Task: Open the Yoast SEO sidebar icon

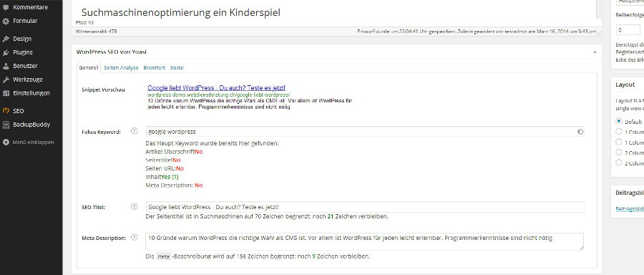Action: coord(6,111)
